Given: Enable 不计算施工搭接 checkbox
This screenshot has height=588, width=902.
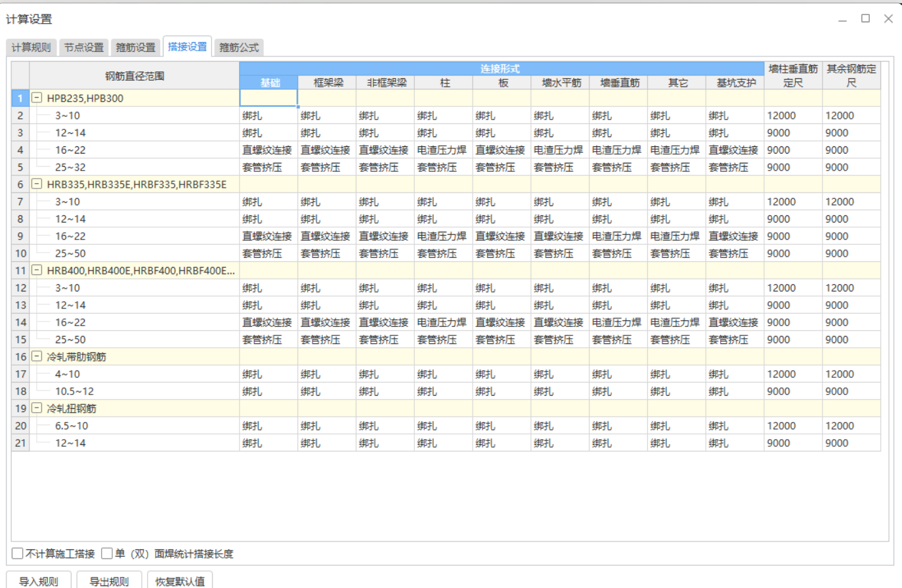Looking at the screenshot, I should click(x=18, y=553).
